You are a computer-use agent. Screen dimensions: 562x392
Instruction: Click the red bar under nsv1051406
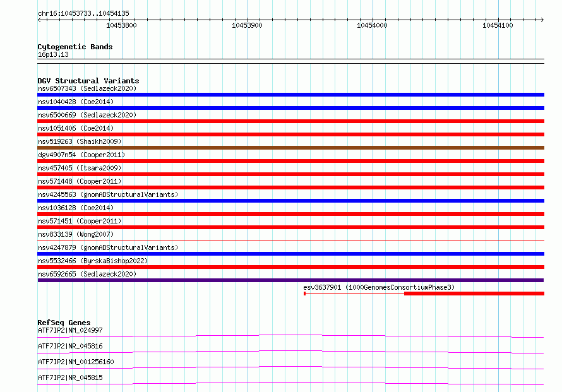pyautogui.click(x=290, y=134)
